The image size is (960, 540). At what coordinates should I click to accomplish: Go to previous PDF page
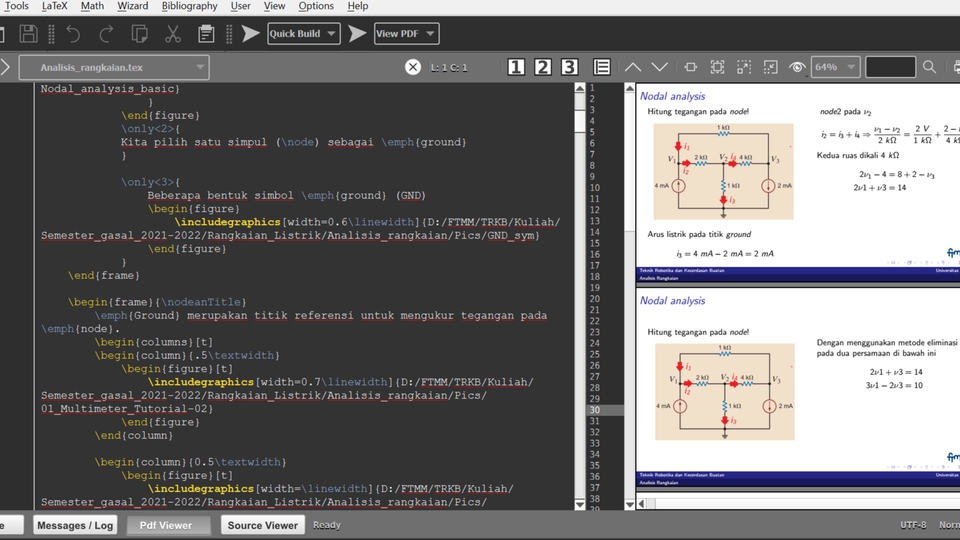tap(632, 67)
